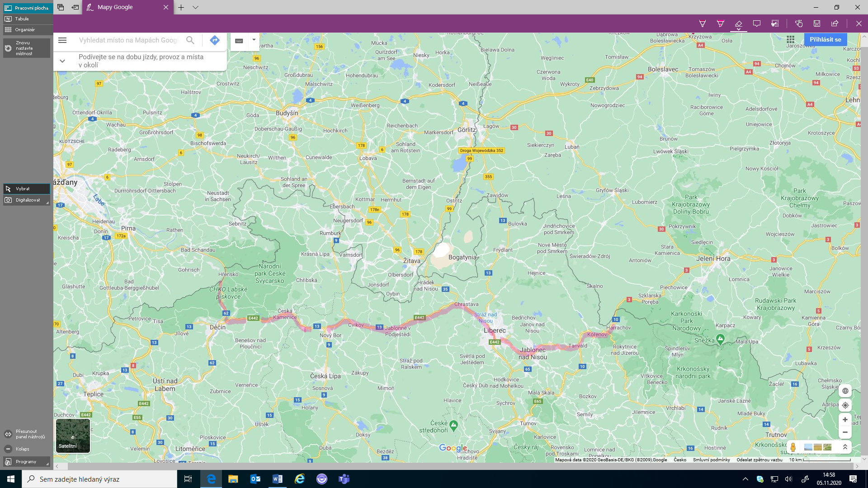Enable touch writing hand icon

799,23
